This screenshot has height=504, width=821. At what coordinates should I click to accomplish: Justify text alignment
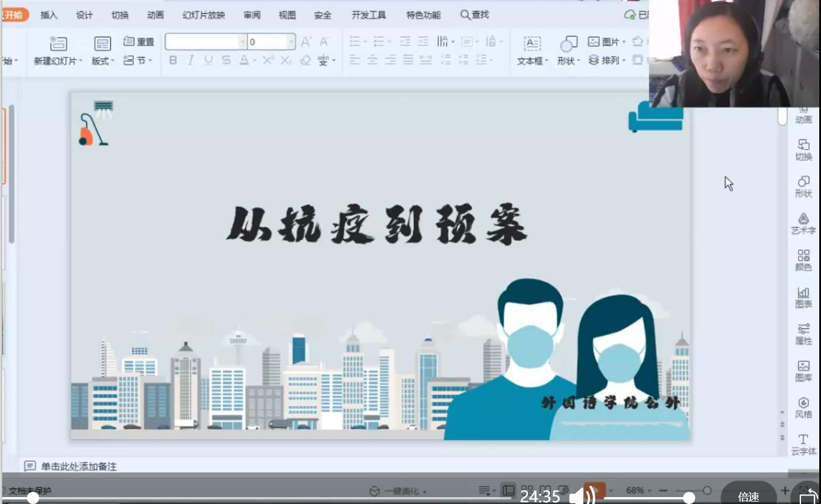[408, 60]
